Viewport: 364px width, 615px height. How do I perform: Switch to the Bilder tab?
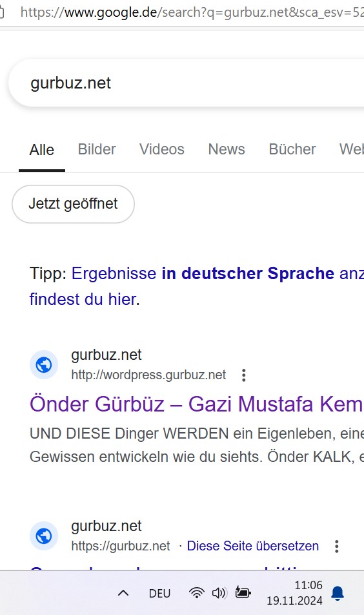tap(97, 149)
